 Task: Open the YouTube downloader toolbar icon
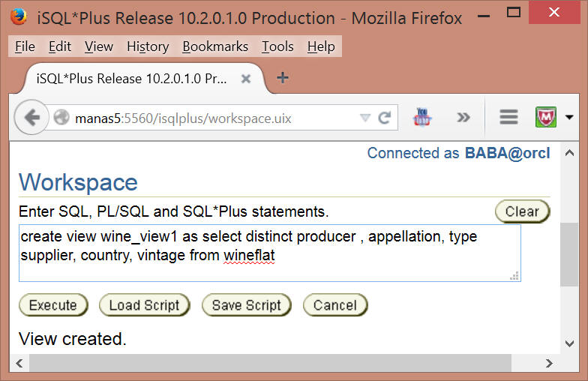[x=422, y=117]
